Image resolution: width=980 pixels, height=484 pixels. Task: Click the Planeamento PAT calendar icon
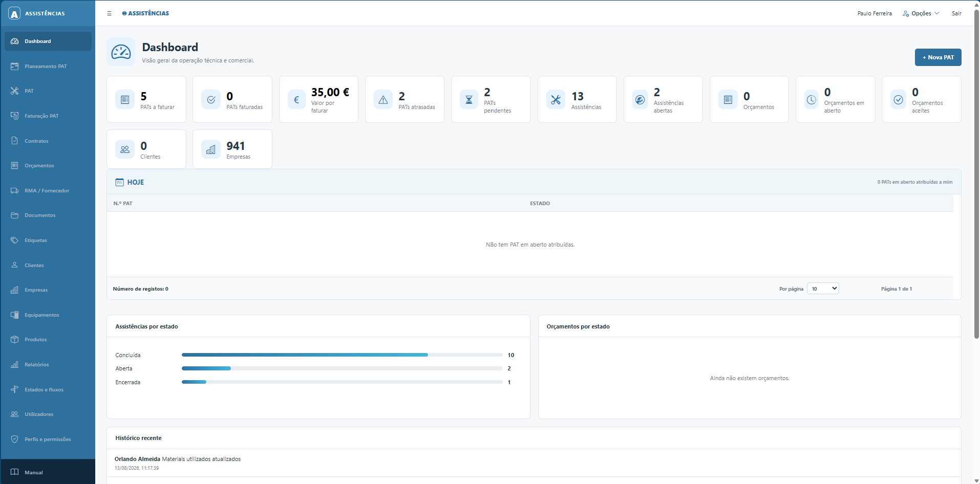(x=14, y=67)
